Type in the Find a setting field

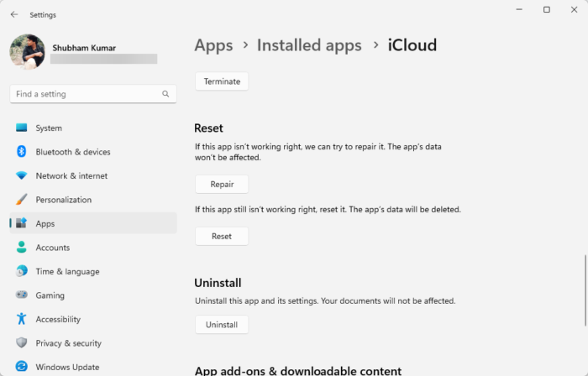[84, 94]
